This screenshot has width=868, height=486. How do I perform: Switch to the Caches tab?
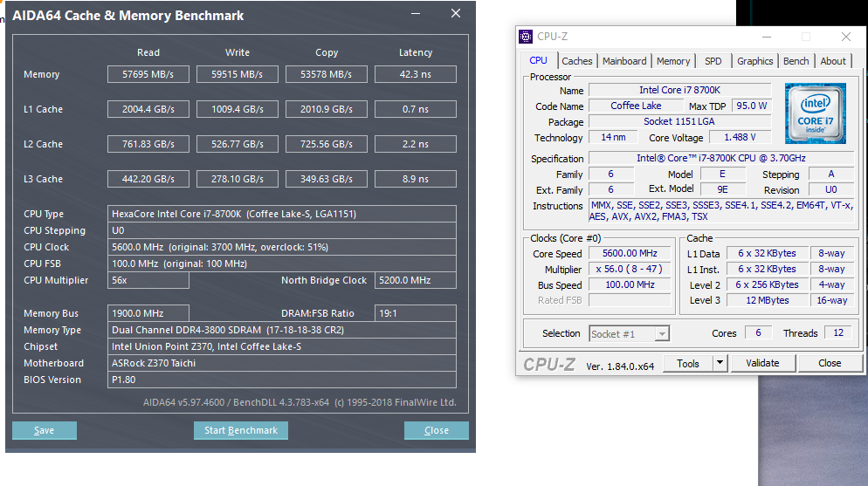577,61
